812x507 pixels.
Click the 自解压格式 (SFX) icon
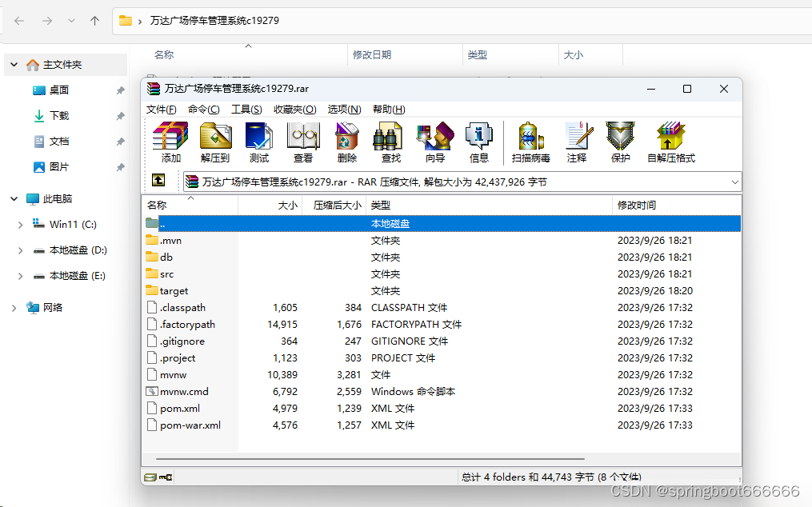[x=671, y=142]
